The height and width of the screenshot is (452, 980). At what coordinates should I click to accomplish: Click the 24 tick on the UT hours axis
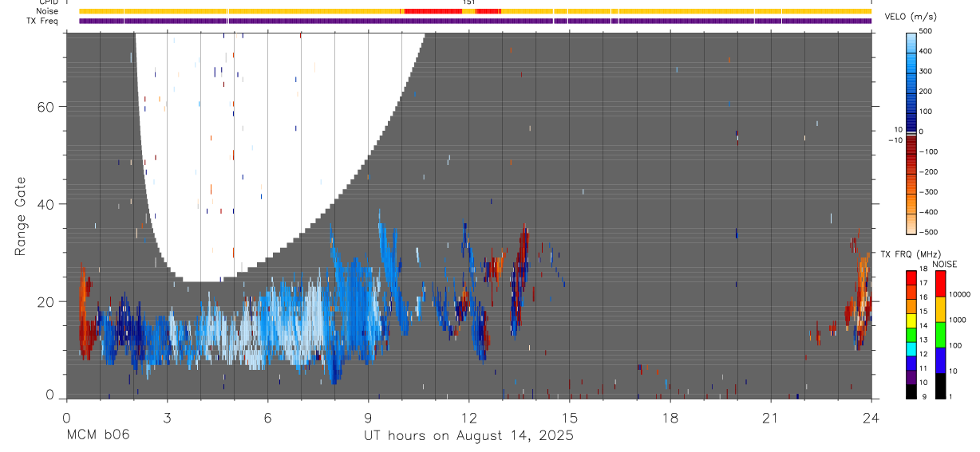(871, 418)
